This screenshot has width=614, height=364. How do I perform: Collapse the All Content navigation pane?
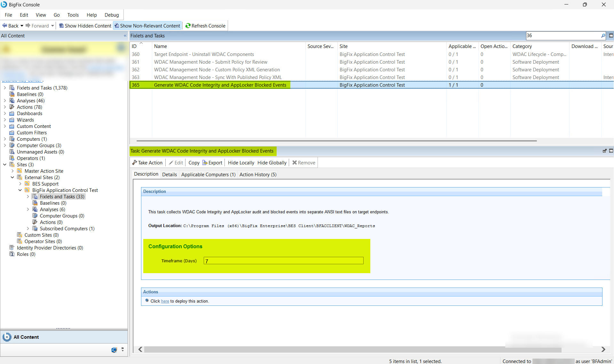tap(125, 36)
